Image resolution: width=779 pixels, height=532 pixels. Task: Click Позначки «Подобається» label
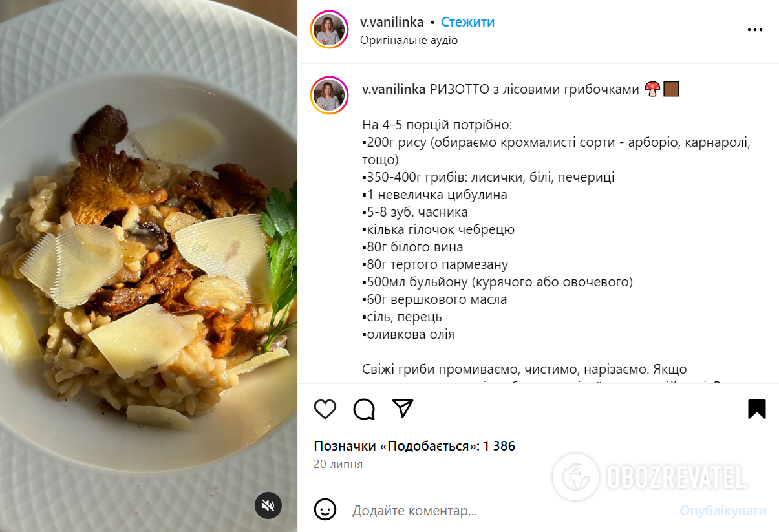(396, 446)
